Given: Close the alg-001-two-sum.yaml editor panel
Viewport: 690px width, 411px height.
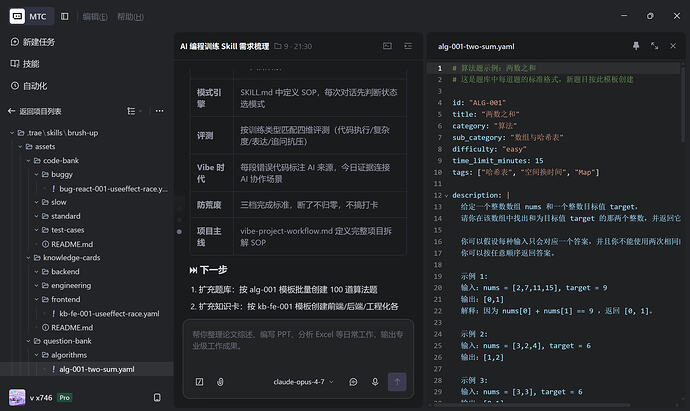Looking at the screenshot, I should coord(673,46).
